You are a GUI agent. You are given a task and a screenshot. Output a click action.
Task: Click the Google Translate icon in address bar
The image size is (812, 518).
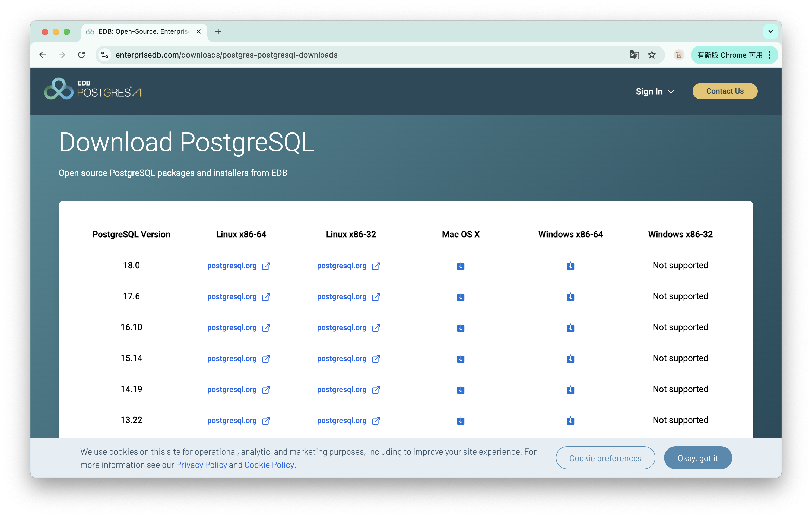[x=634, y=55]
